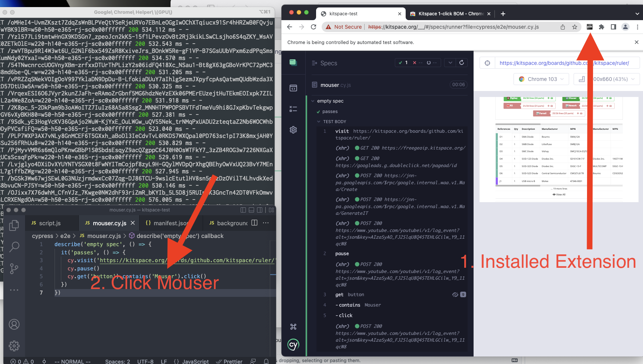The height and width of the screenshot is (364, 643).
Task: Click the mouser.cy.js spec file name
Action: point(335,85)
